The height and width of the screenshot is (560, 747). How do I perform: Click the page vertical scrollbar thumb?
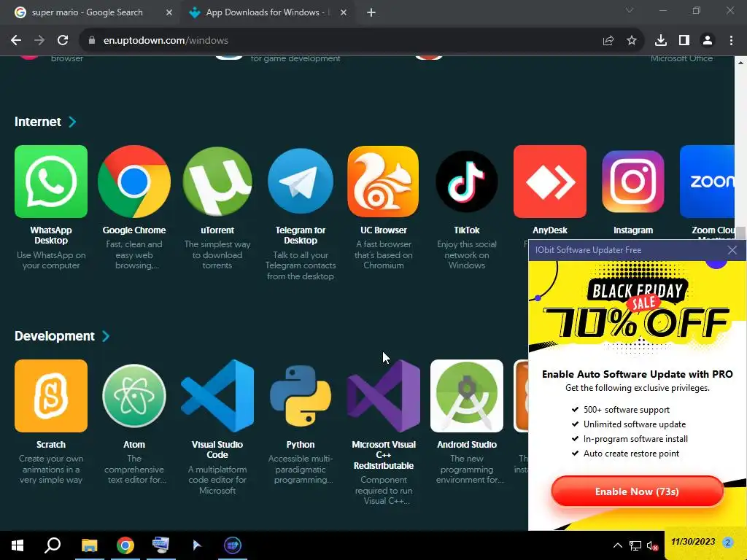[x=741, y=233]
